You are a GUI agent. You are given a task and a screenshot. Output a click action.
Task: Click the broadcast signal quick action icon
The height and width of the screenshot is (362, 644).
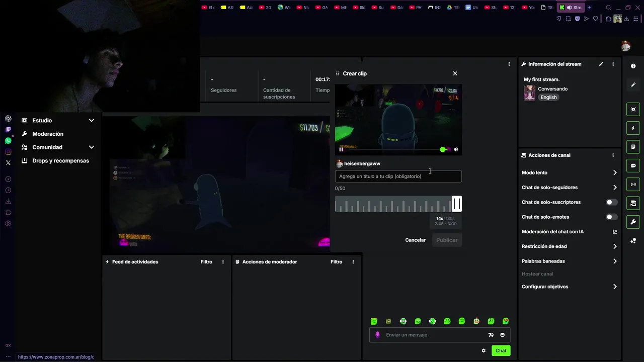pos(633,185)
